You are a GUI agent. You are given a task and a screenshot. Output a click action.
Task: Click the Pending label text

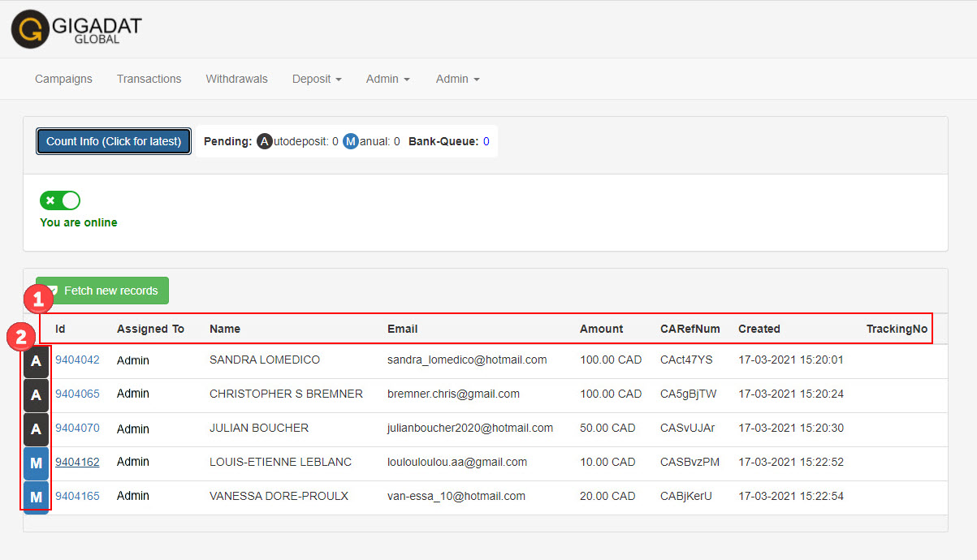coord(227,141)
